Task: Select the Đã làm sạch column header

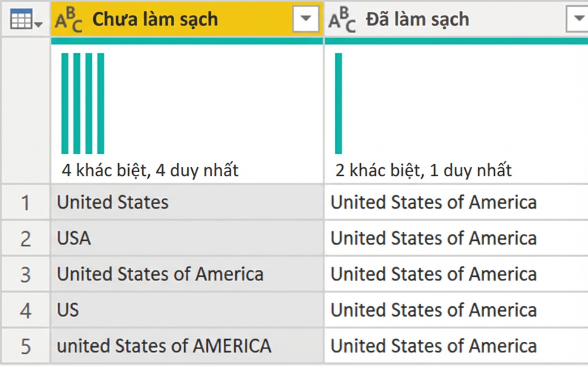Action: pos(456,19)
